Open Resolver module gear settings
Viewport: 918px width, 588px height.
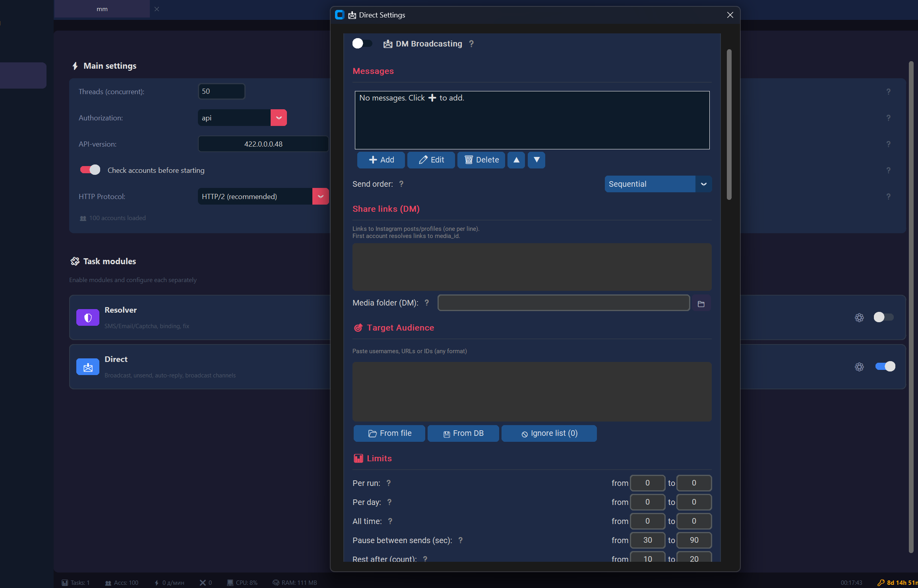point(859,317)
